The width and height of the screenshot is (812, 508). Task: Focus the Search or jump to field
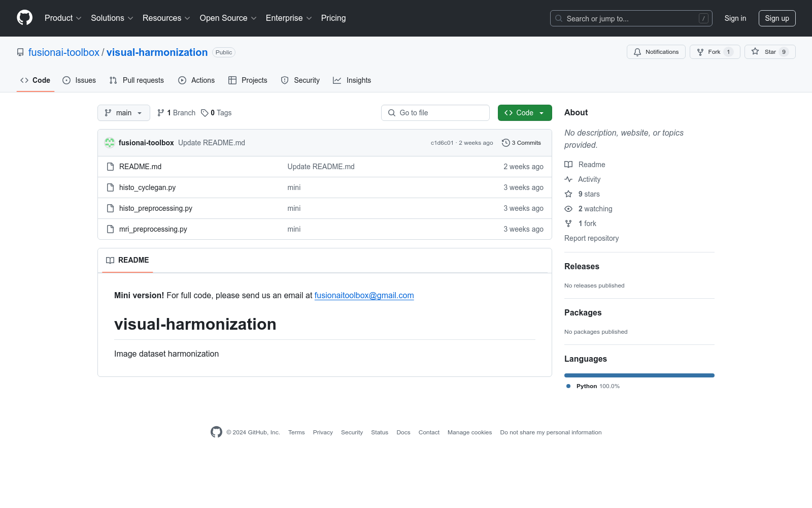click(x=631, y=18)
